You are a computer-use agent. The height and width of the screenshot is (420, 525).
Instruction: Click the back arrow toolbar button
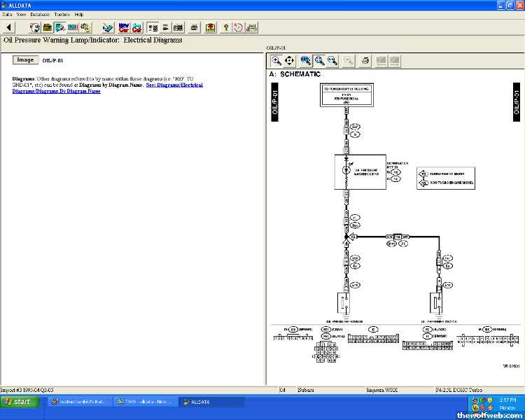pyautogui.click(x=9, y=27)
